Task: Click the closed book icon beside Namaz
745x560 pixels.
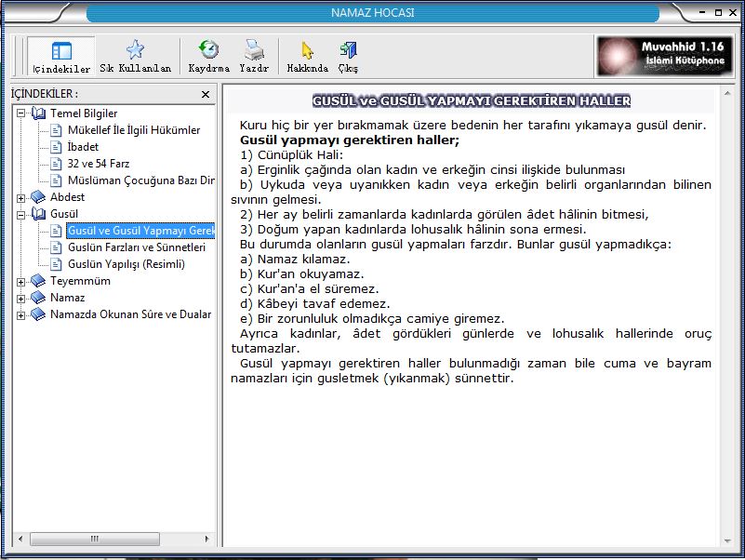Action: 38,298
